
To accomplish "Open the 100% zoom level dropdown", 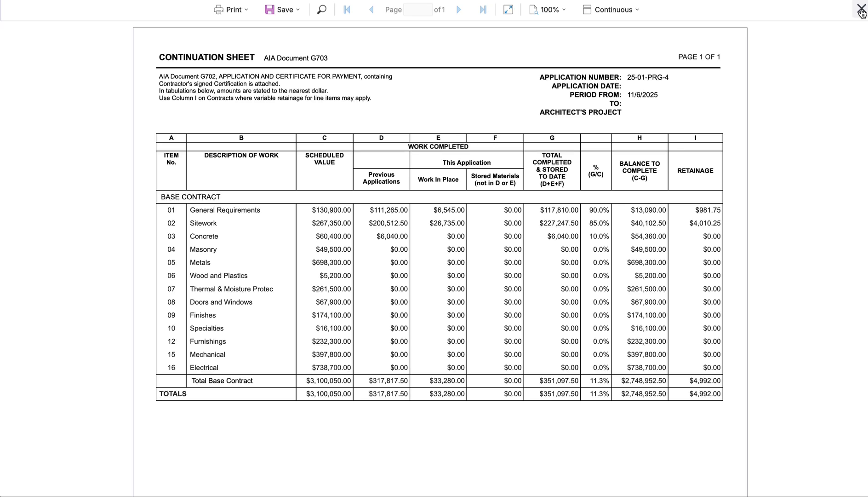I will [554, 10].
